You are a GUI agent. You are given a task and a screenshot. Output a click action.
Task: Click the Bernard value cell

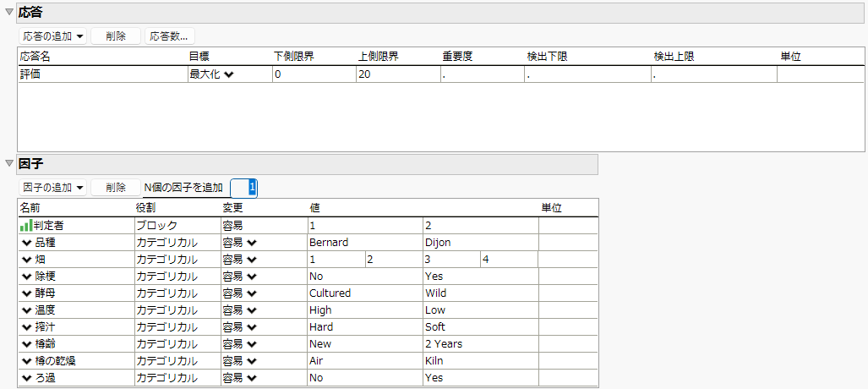pyautogui.click(x=365, y=243)
